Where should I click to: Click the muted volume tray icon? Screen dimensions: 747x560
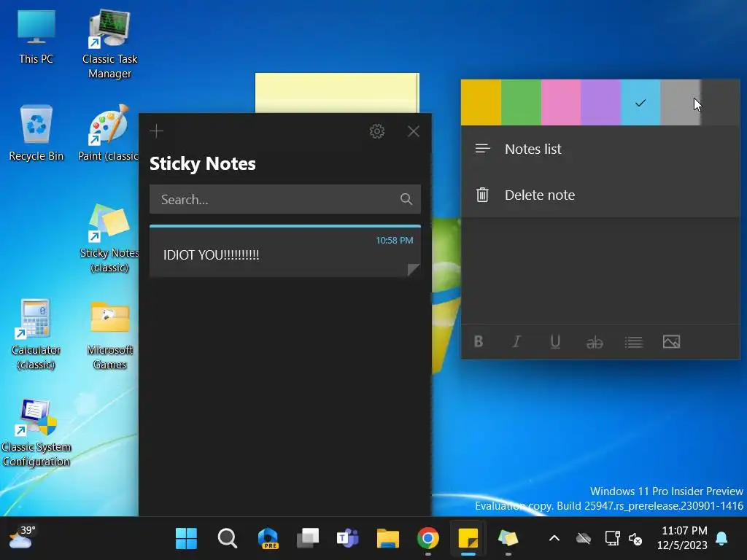635,539
